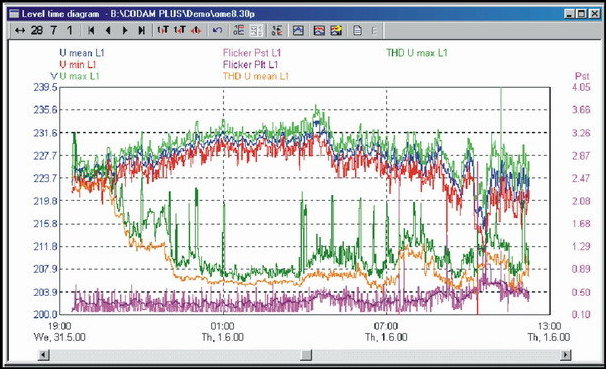This screenshot has width=606, height=369.
Task: Click the 239.5 voltage axis value
Action: pyautogui.click(x=45, y=87)
